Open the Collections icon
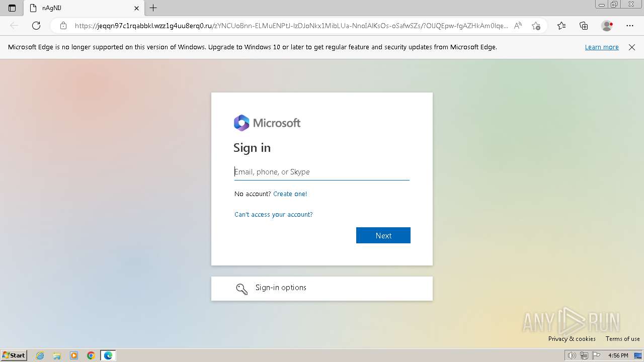The image size is (644, 362). (x=584, y=26)
